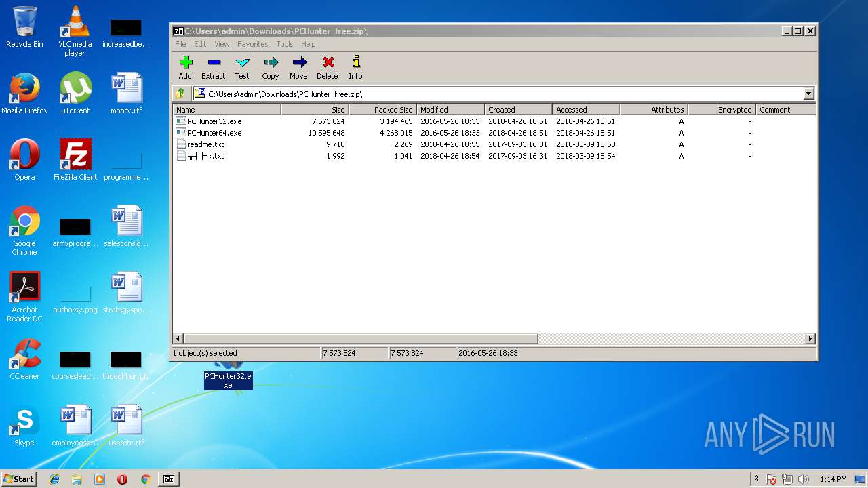Select salesconsid... desktop document
Viewport: 868px width, 488px height.
pos(126,226)
